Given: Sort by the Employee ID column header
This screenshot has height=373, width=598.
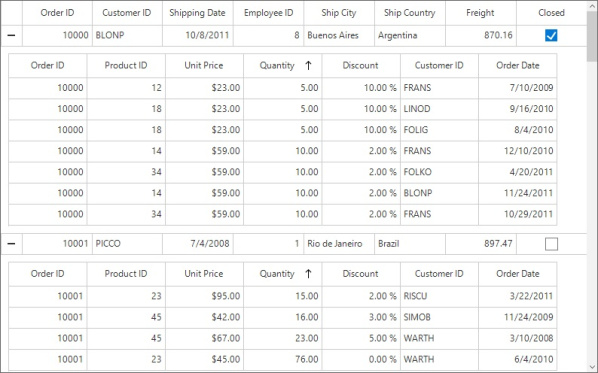Looking at the screenshot, I should pyautogui.click(x=268, y=13).
